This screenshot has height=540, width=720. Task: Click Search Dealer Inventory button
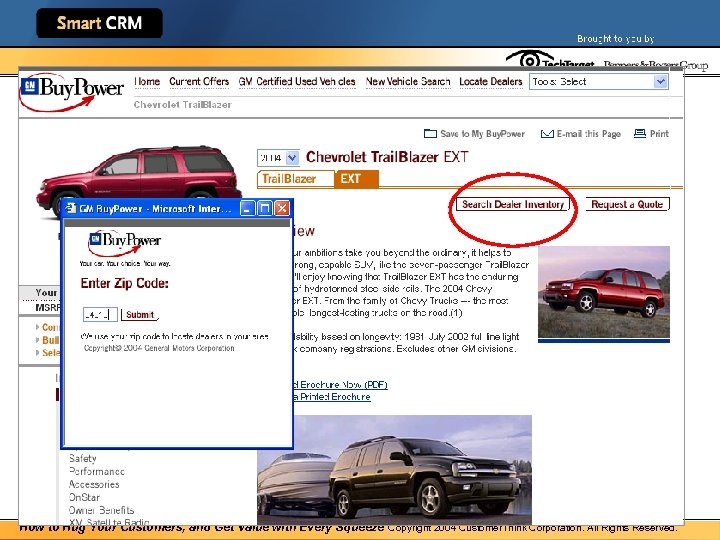(x=513, y=204)
